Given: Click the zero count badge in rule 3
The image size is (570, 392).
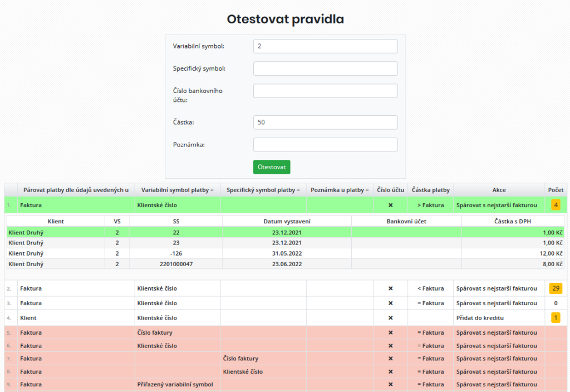Looking at the screenshot, I should click(x=555, y=303).
